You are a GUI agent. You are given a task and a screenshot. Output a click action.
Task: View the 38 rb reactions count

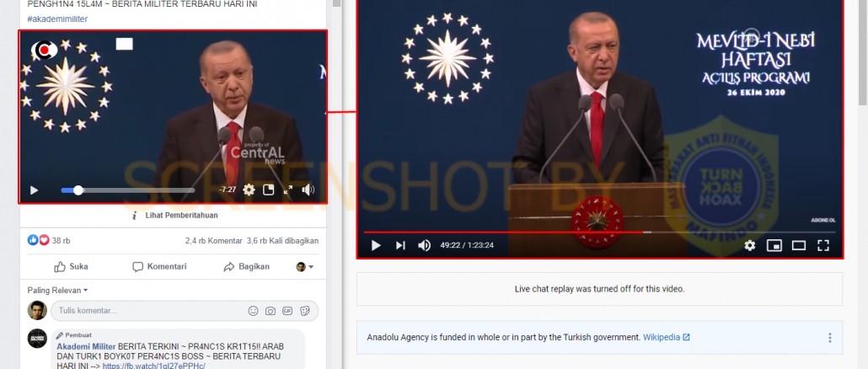[49, 241]
